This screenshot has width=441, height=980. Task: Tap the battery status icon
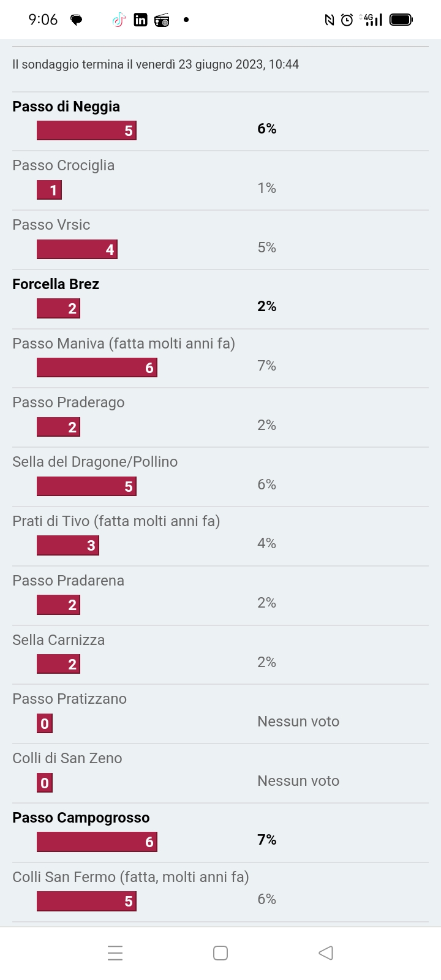[x=401, y=20]
